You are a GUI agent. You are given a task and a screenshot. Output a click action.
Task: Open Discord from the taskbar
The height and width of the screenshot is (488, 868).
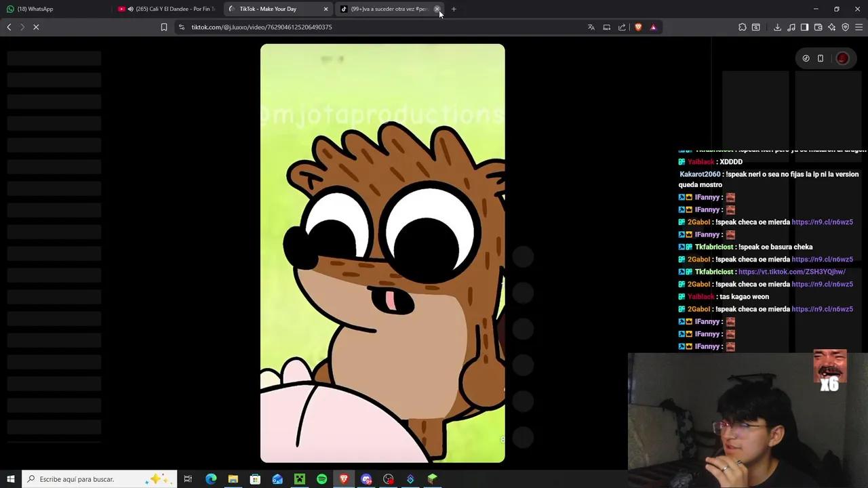366,479
